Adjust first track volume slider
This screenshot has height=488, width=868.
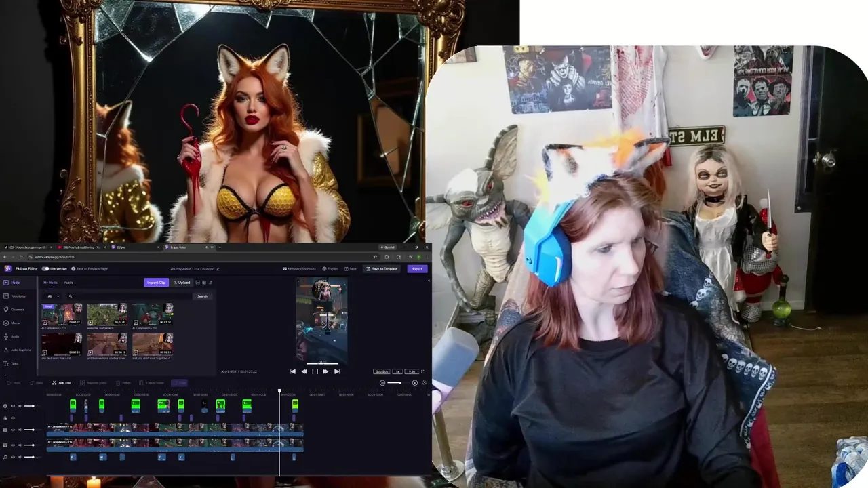coord(31,406)
